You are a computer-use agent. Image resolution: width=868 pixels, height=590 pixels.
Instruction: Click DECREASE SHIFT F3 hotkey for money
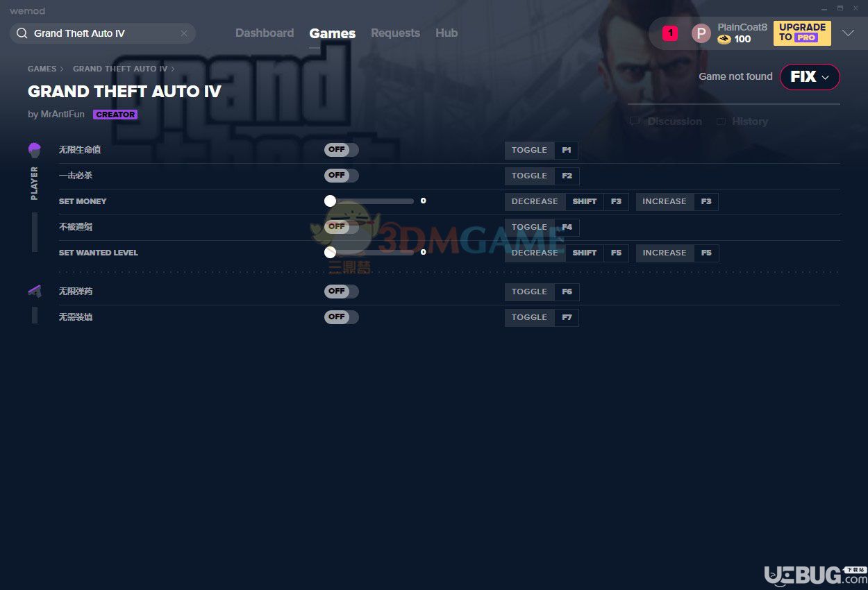coord(567,201)
